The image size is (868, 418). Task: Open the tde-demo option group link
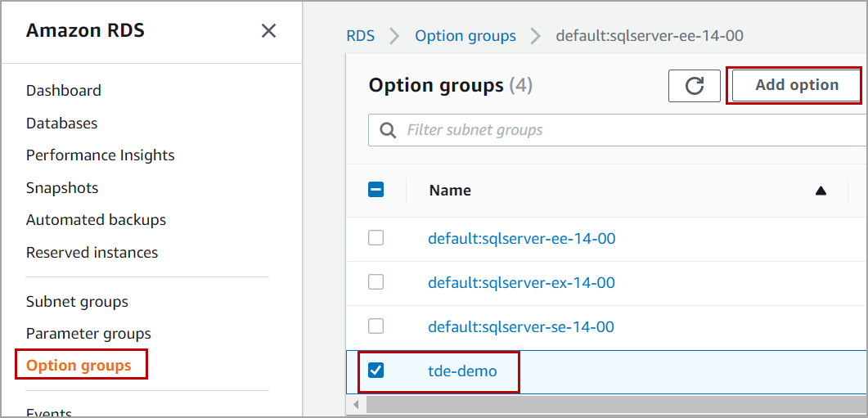coord(462,371)
